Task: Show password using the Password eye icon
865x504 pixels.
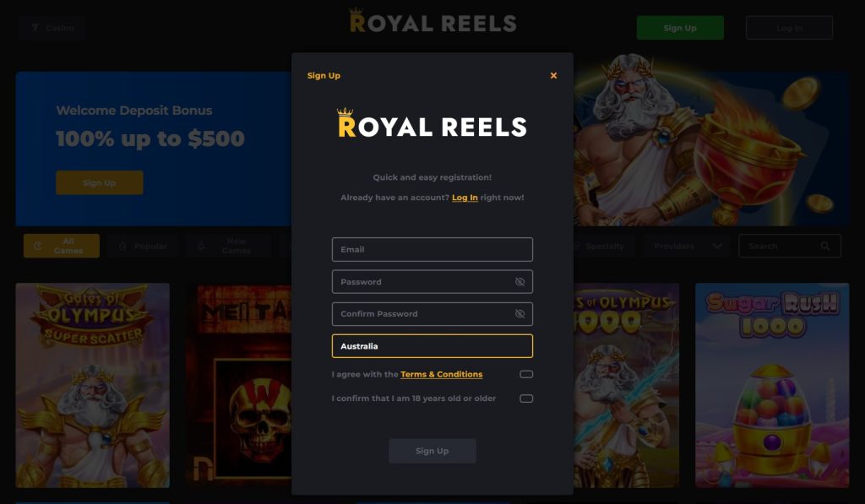Action: (520, 282)
